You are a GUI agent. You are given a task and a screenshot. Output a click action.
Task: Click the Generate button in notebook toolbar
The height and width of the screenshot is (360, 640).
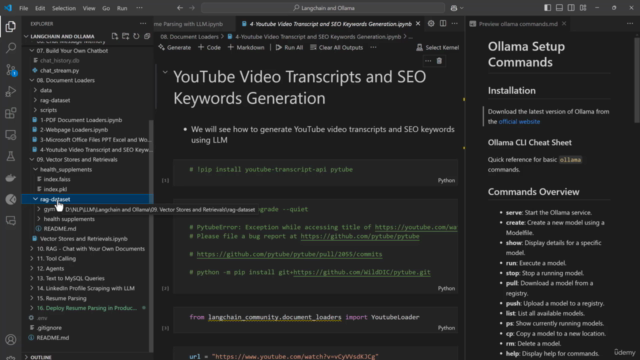click(x=175, y=47)
